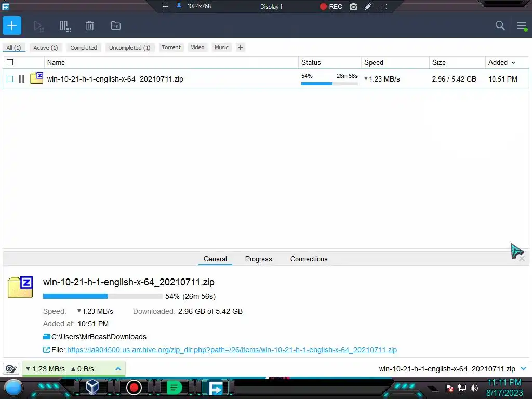Image resolution: width=532 pixels, height=399 pixels.
Task: Close the details panel with the X
Action: point(522,259)
